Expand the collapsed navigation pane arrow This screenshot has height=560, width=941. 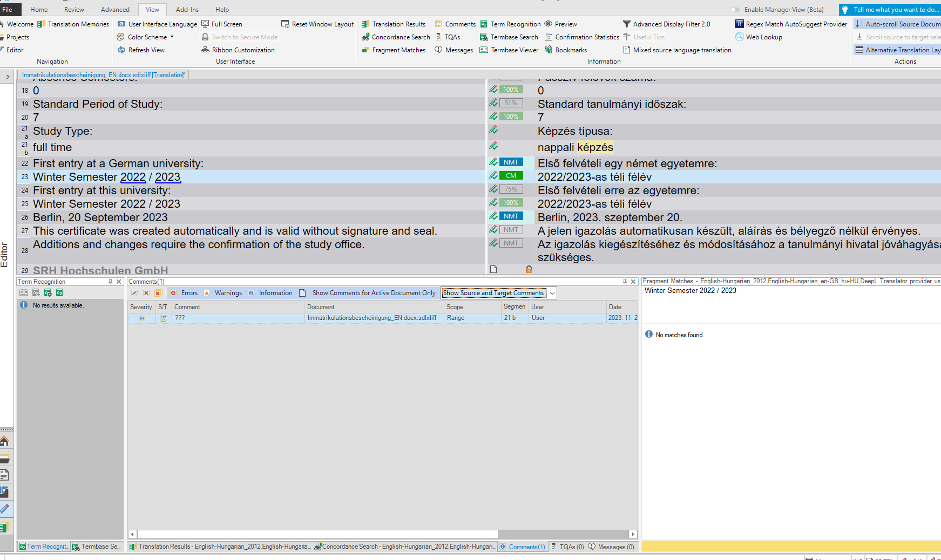tap(8, 77)
